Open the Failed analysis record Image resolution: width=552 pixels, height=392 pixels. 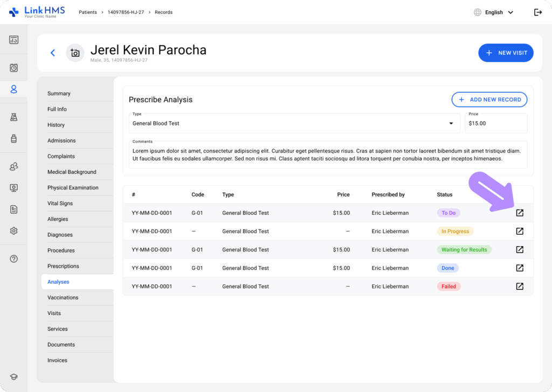click(x=520, y=286)
